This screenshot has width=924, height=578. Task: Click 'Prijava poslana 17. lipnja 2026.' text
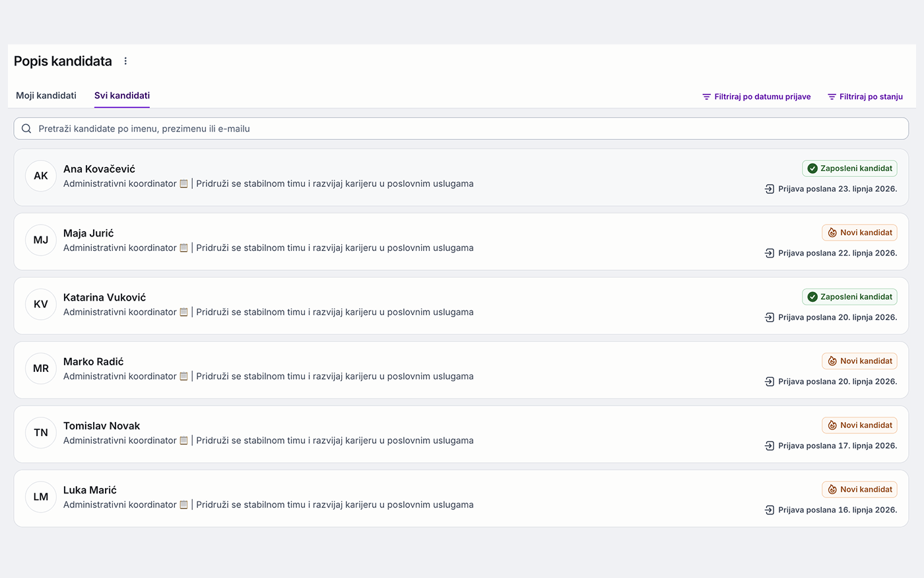[x=838, y=445]
